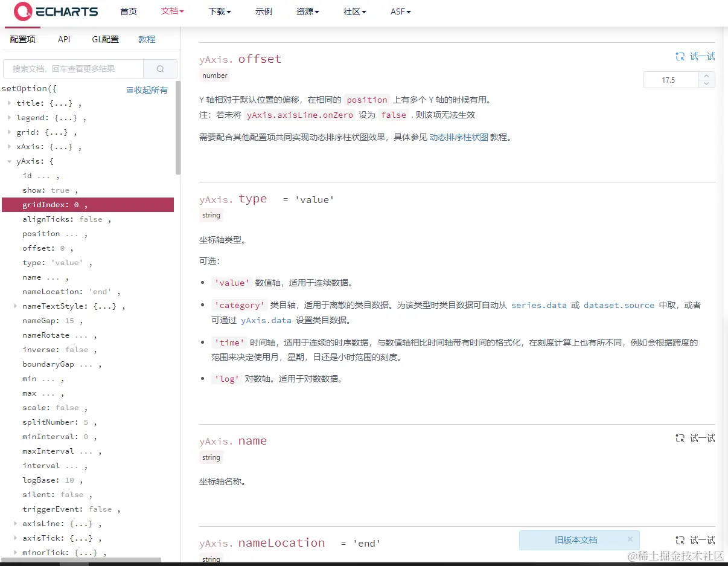This screenshot has width=728, height=566.
Task: Expand the grid tree node
Action: click(x=9, y=132)
